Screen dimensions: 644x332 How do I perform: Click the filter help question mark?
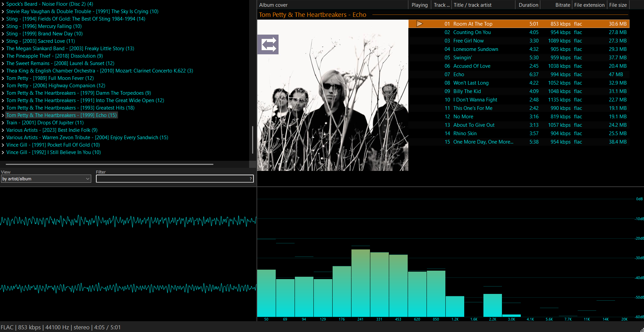[250, 179]
